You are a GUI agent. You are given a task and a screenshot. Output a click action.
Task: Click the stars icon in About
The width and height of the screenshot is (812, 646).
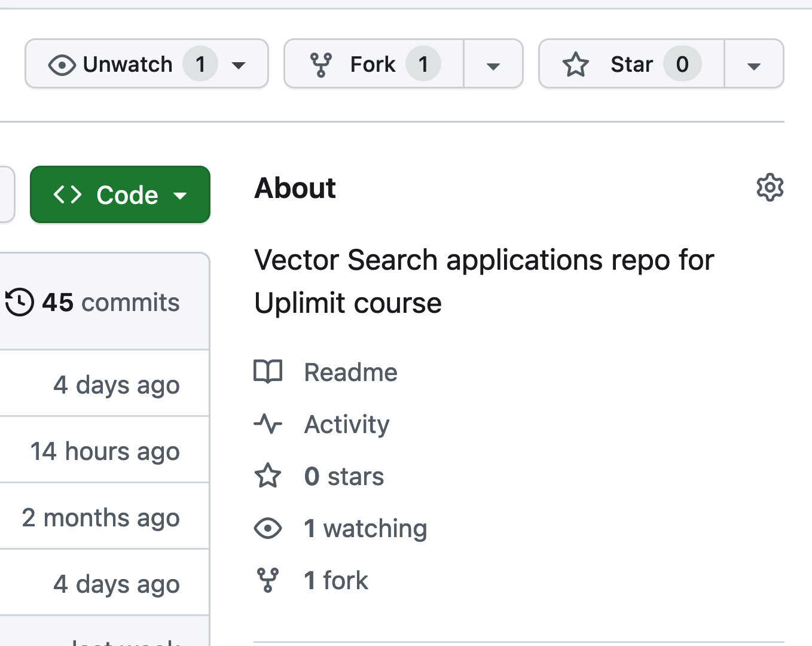268,476
